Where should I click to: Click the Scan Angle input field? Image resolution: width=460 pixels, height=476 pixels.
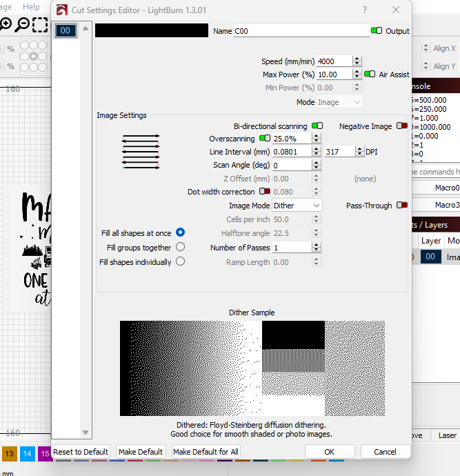292,165
